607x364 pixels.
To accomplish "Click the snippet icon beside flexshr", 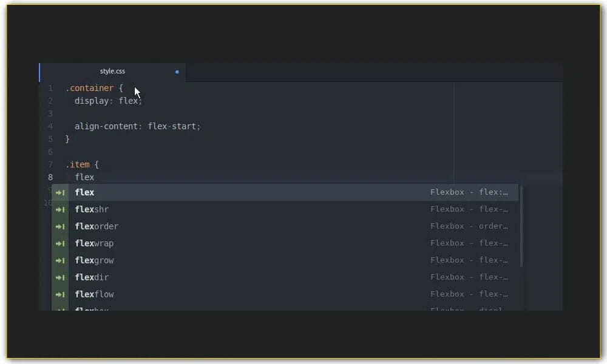I will (x=60, y=209).
